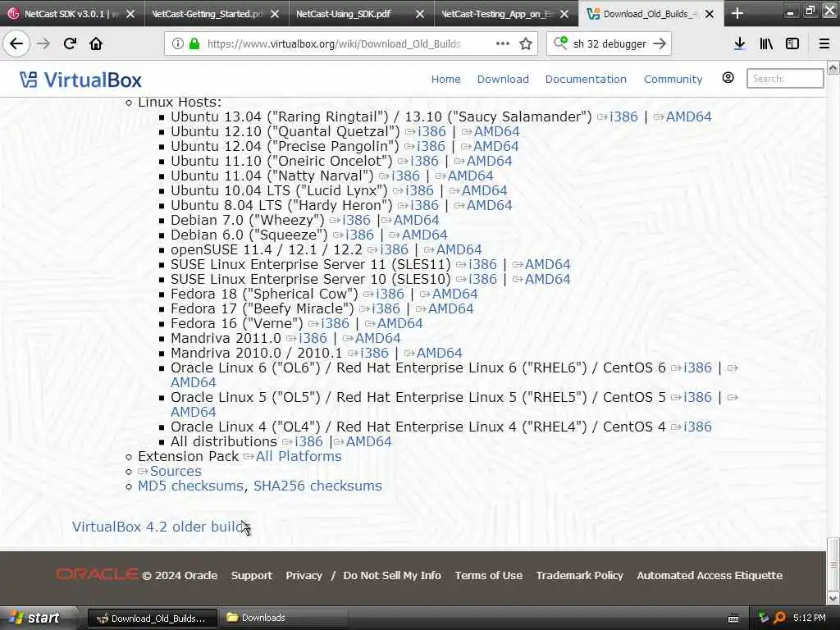Go back with the browser back arrow
This screenshot has width=840, height=630.
point(16,44)
